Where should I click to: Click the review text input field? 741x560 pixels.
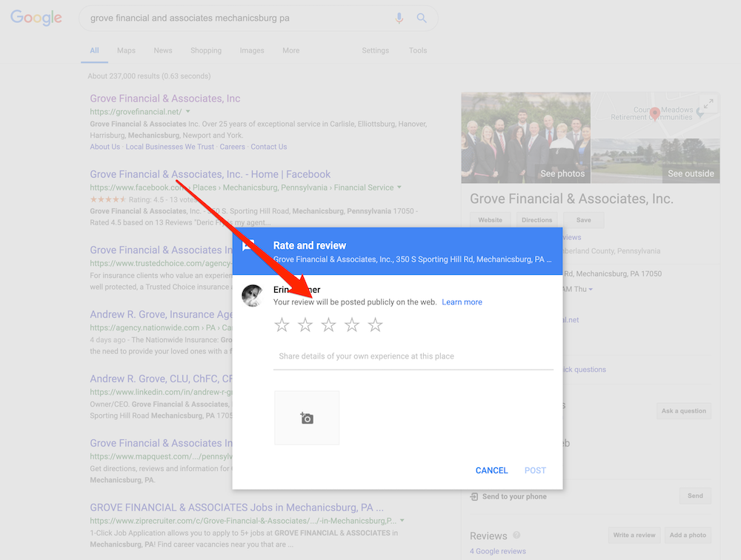(413, 356)
